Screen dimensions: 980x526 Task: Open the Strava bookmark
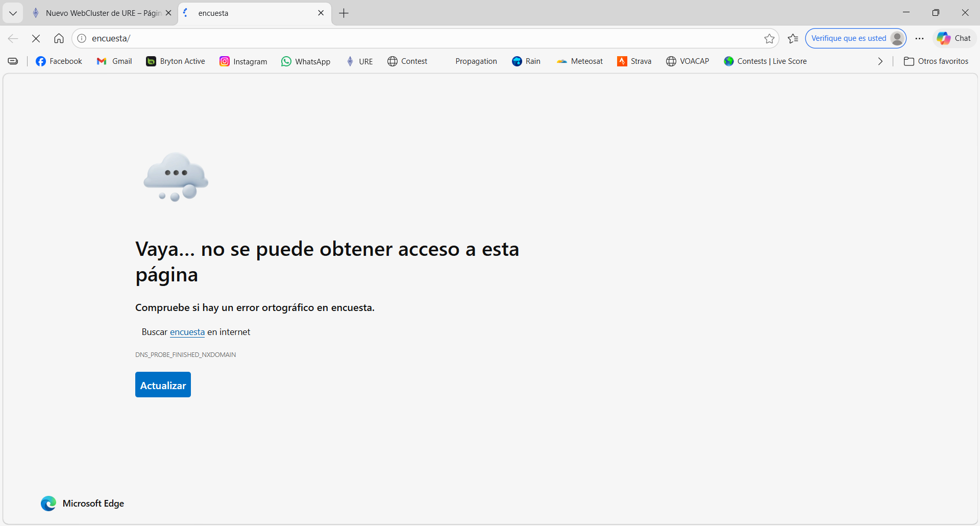click(x=634, y=61)
